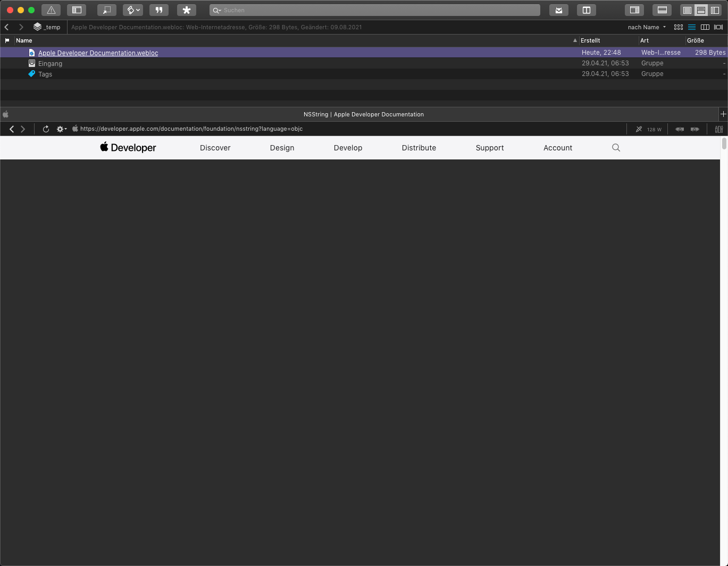Viewport: 728px width, 566px height.
Task: Click the previous highlight arrow icon
Action: tap(680, 129)
